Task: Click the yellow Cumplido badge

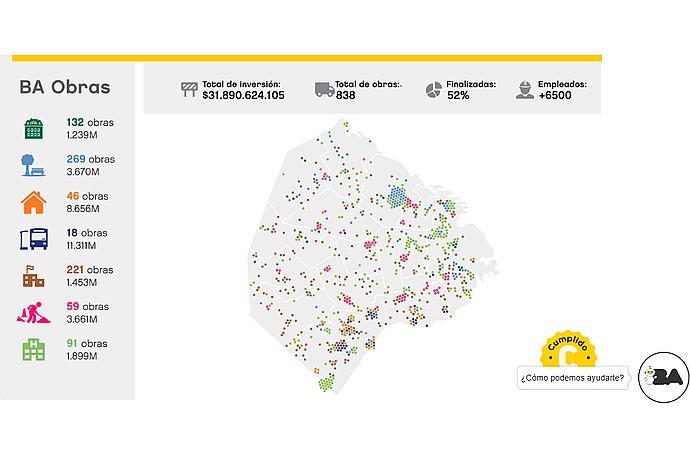Action: point(568,349)
